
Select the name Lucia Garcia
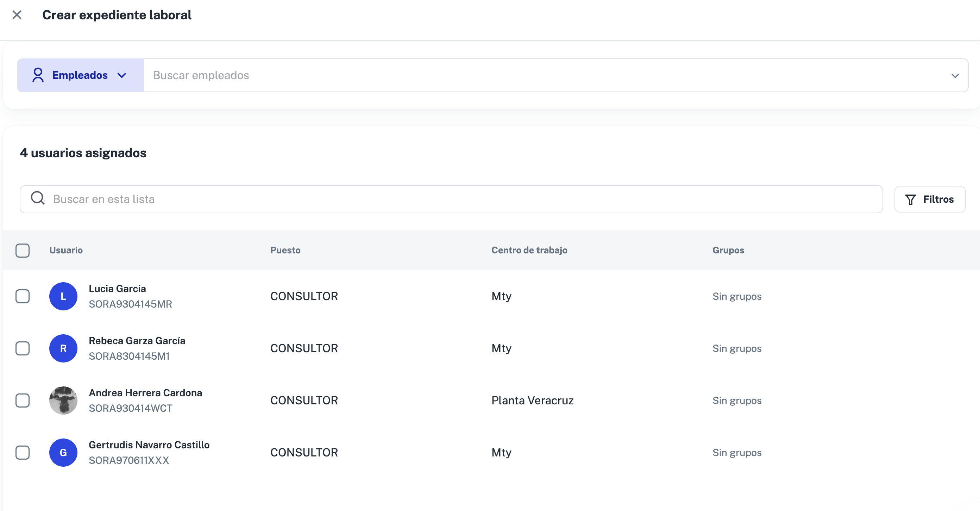117,289
